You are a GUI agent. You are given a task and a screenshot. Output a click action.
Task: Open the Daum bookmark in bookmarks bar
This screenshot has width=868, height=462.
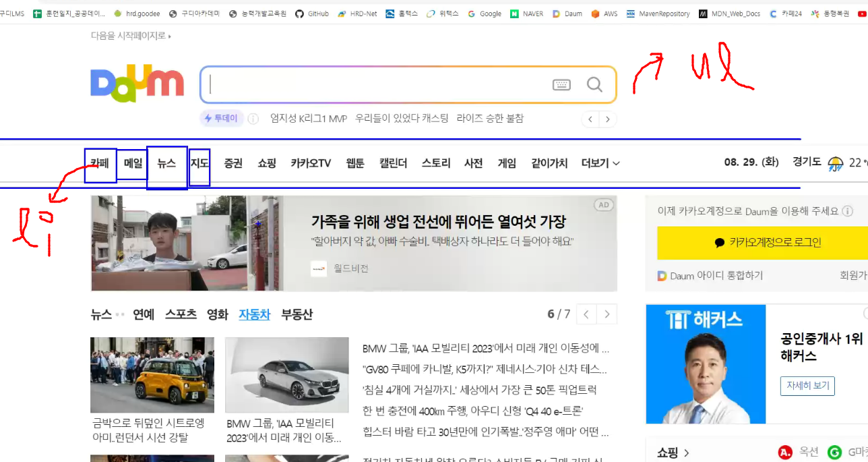(567, 13)
